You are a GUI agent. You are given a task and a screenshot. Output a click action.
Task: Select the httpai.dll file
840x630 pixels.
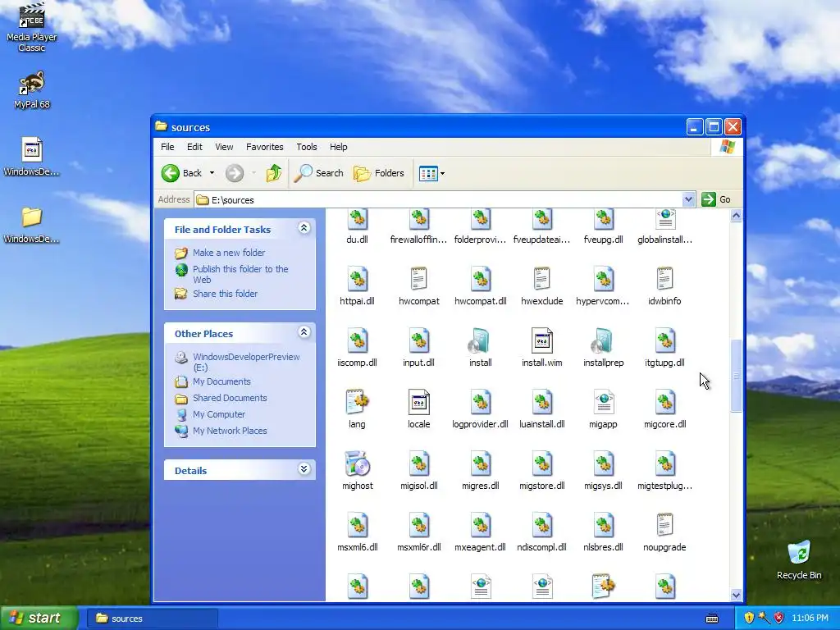click(x=358, y=286)
